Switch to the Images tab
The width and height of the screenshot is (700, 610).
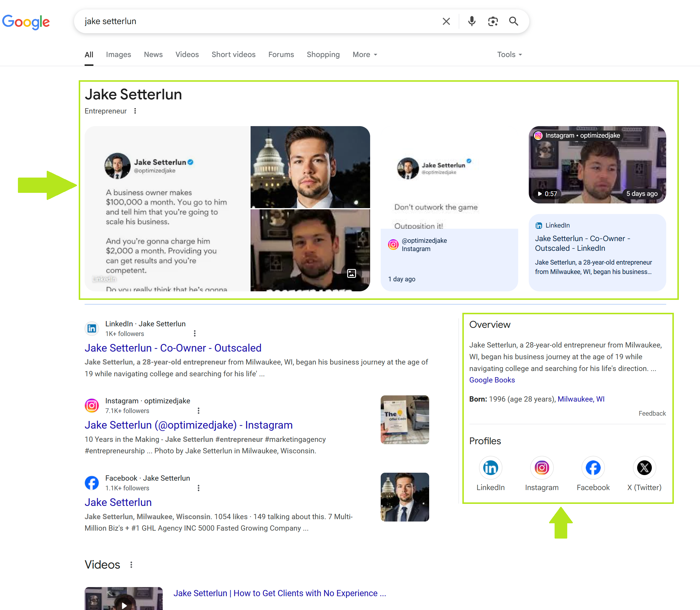(118, 54)
